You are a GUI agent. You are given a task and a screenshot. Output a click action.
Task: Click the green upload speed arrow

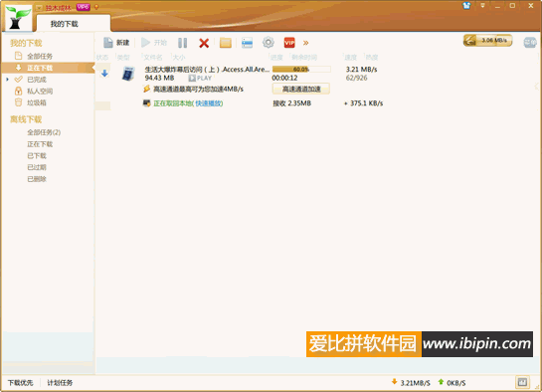point(441,382)
